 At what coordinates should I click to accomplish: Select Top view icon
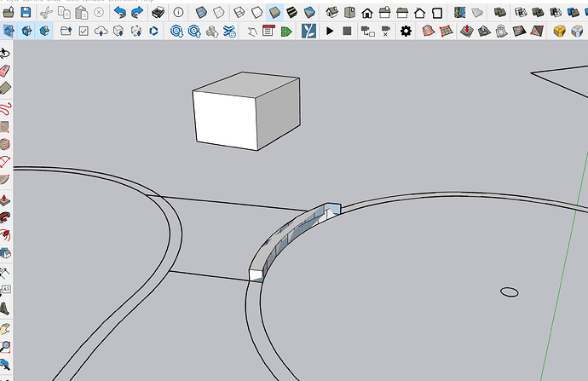coord(349,13)
